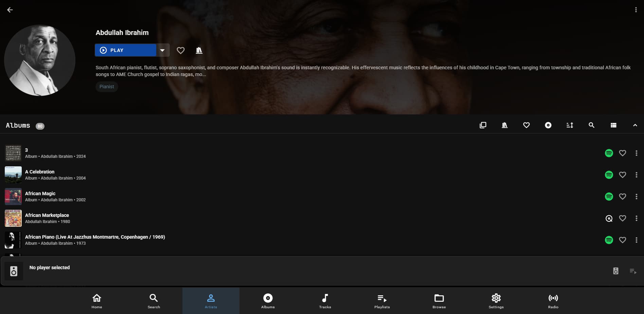
Task: Open the player selection speaker icon at right
Action: [615, 271]
